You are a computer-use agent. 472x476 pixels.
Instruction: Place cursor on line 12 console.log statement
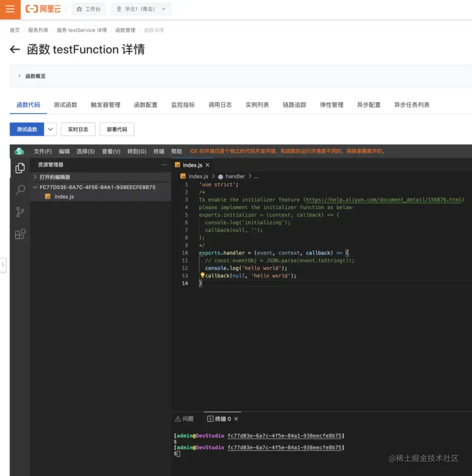[246, 268]
